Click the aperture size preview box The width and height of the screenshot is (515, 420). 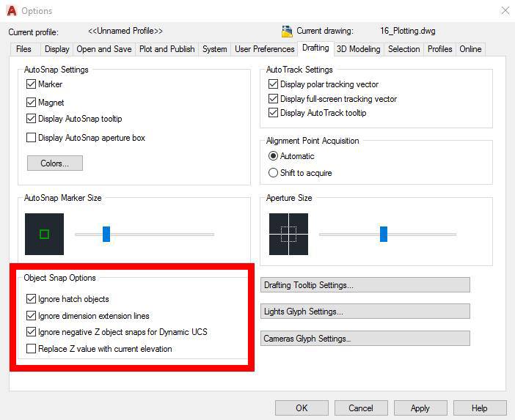(x=289, y=234)
